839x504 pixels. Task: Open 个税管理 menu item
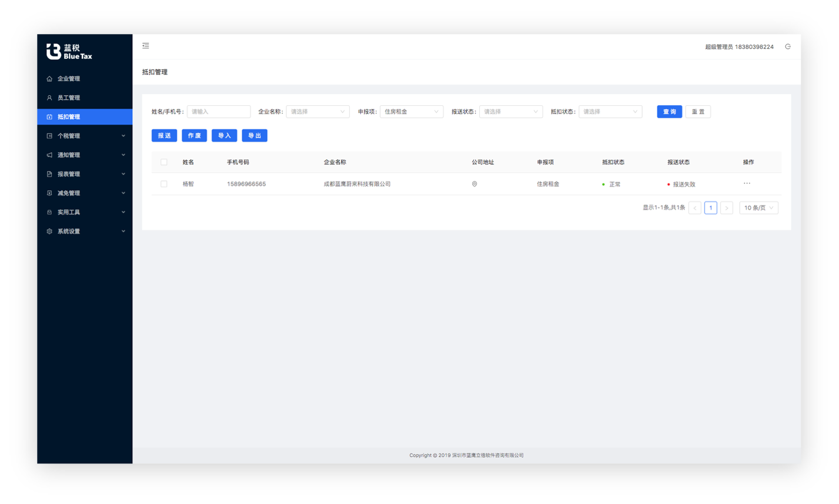coord(85,136)
